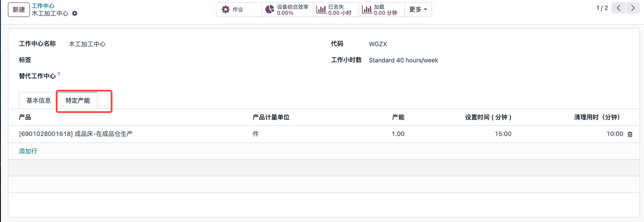Click the bar chart icon of 加载

(x=366, y=10)
